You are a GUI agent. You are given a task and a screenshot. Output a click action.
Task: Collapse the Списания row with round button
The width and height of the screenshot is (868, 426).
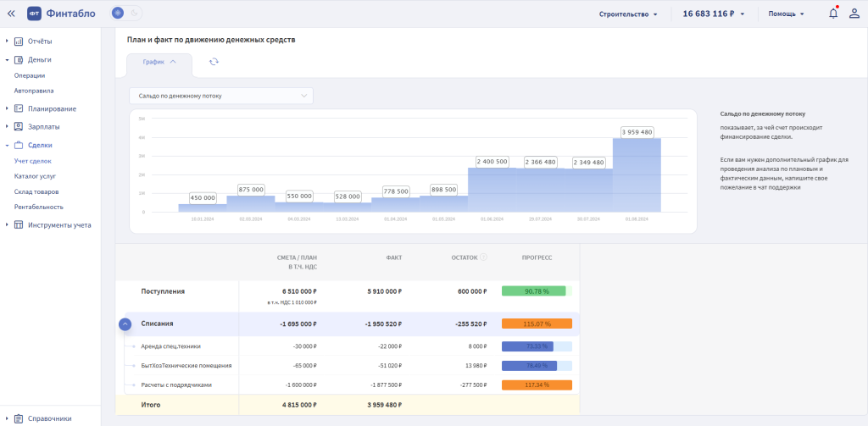125,324
